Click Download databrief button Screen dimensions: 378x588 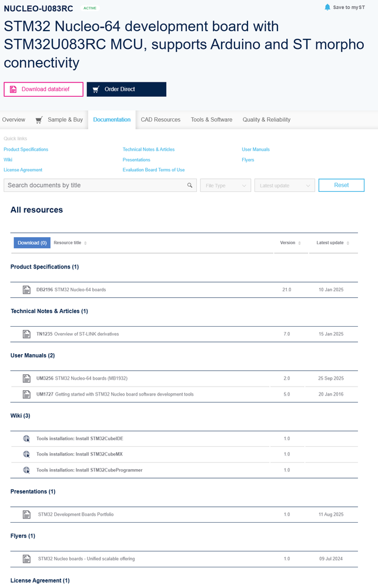pos(44,89)
